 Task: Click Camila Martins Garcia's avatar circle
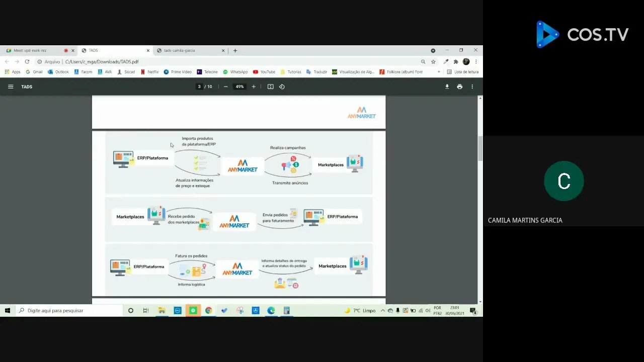tap(563, 181)
